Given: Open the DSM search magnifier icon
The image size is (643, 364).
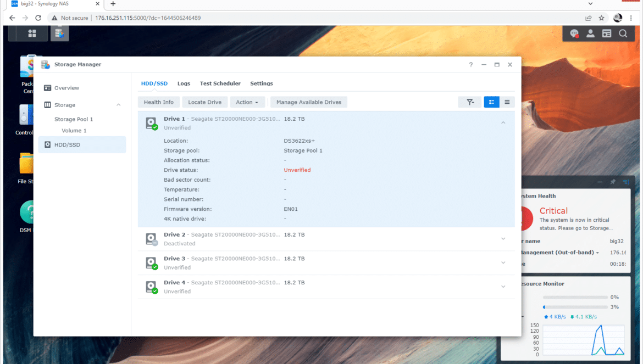Looking at the screenshot, I should click(623, 34).
